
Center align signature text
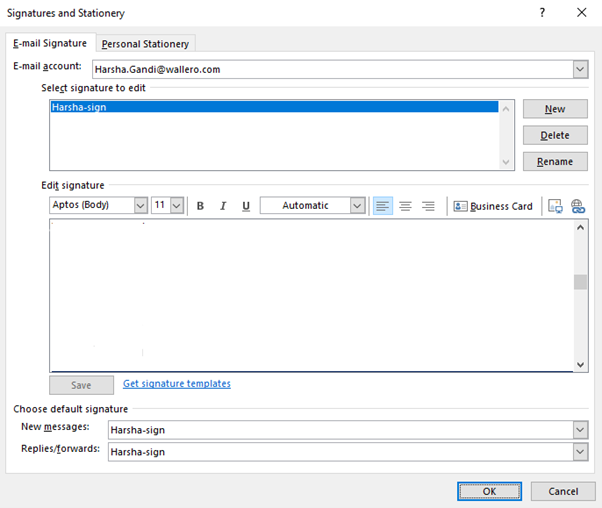tap(405, 206)
